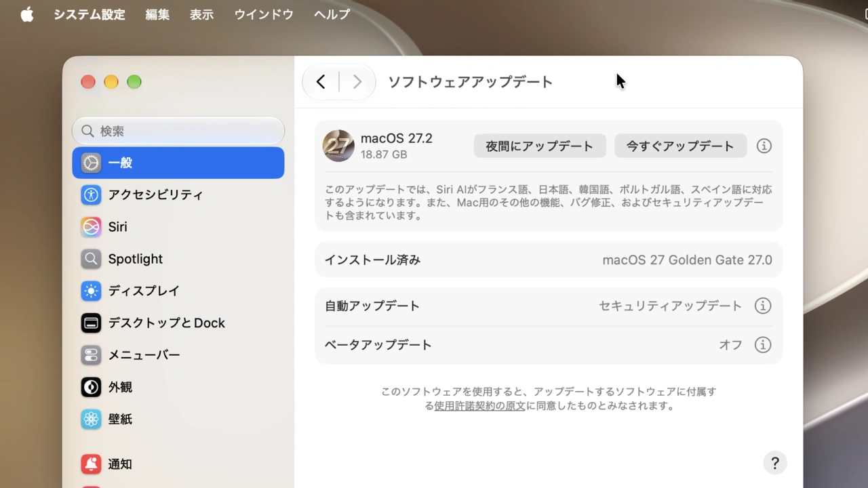Click the ディスプレイ sidebar icon
Image resolution: width=868 pixels, height=488 pixels.
point(91,291)
